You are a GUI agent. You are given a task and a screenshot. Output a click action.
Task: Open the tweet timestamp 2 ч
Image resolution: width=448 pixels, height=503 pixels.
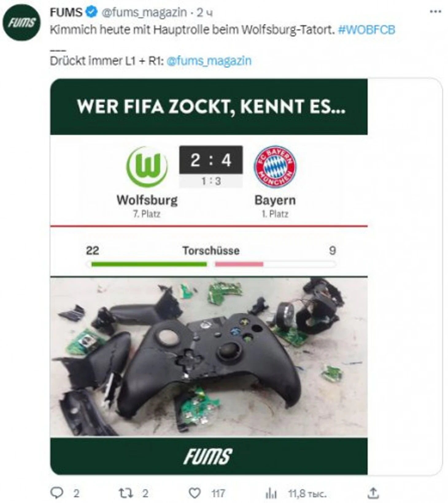pos(205,13)
